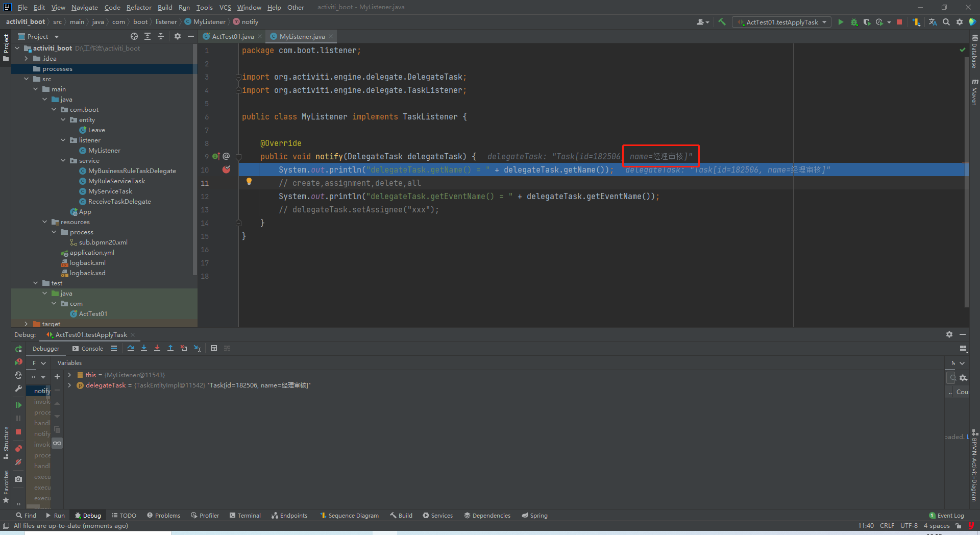Collapse the service package node
The height and width of the screenshot is (535, 980).
(x=63, y=161)
